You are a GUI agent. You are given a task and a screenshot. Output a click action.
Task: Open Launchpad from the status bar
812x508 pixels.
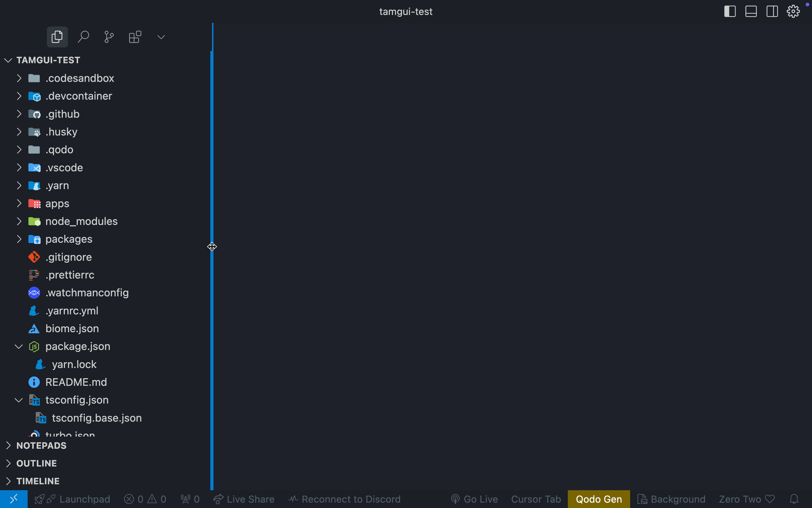coord(72,499)
